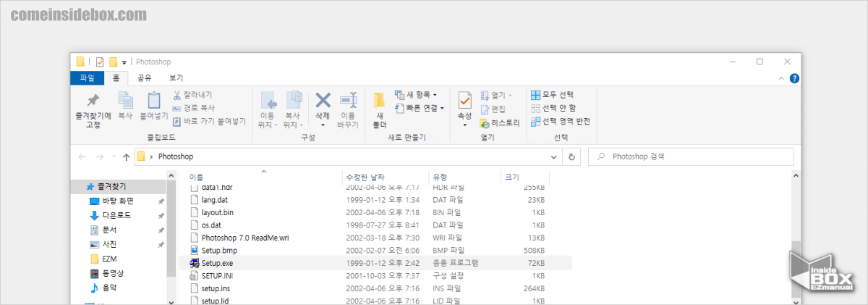This screenshot has width=868, height=305.
Task: Click the 속성 (Properties) icon
Action: 464,101
